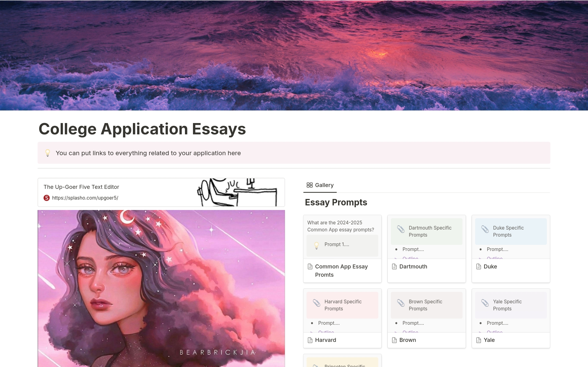Click the Harvard document icon

coord(310,339)
